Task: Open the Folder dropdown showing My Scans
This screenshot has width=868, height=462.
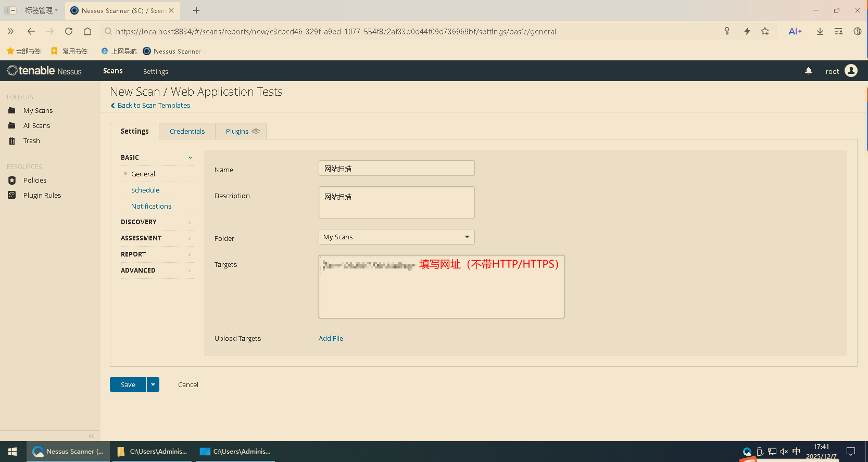Action: pos(396,237)
